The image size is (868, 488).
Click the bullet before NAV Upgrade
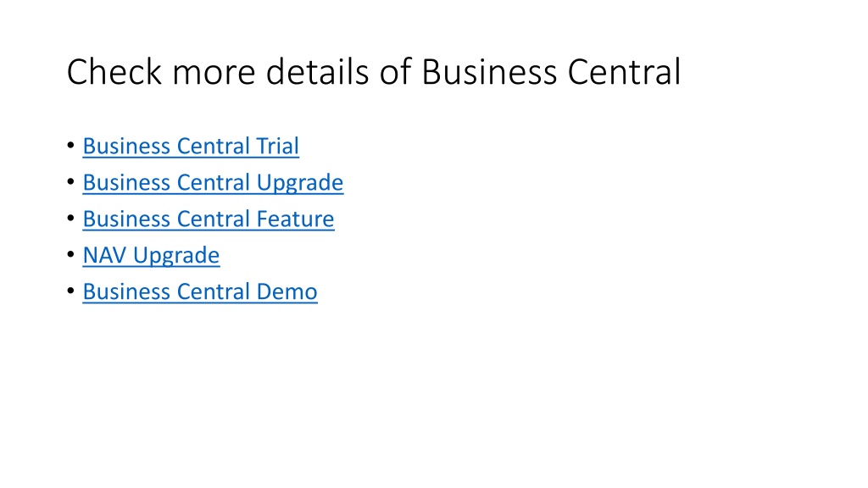[71, 254]
